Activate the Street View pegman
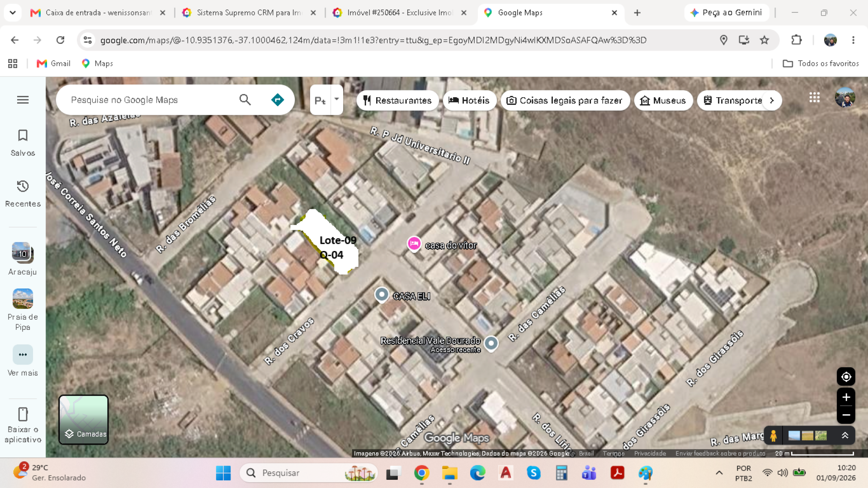Viewport: 868px width, 488px height. pos(774,436)
